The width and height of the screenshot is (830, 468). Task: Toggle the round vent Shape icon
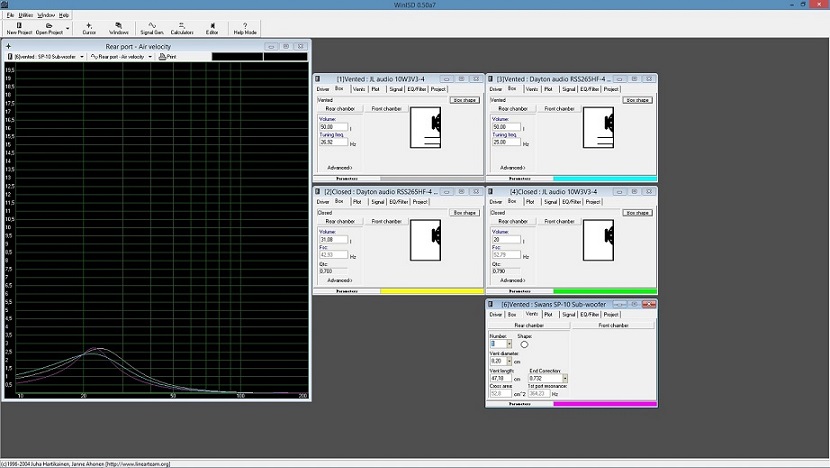click(x=524, y=345)
